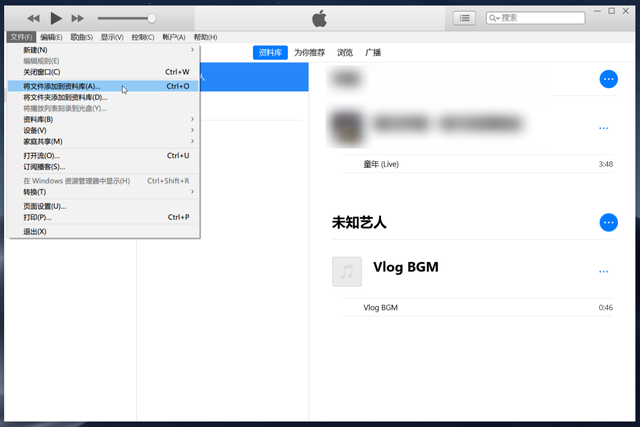Choose 订阅播客(S)... menu entry
The image size is (640, 427).
[x=103, y=167]
